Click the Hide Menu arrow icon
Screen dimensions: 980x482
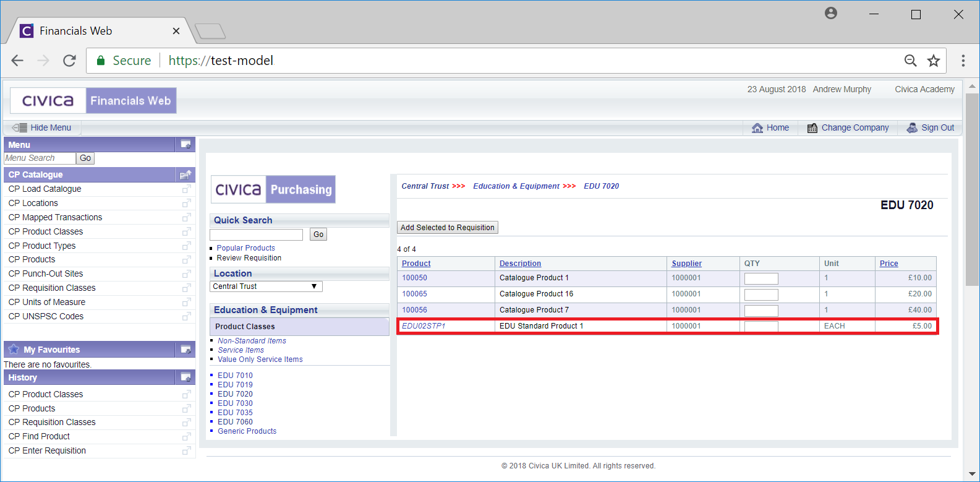tap(20, 127)
